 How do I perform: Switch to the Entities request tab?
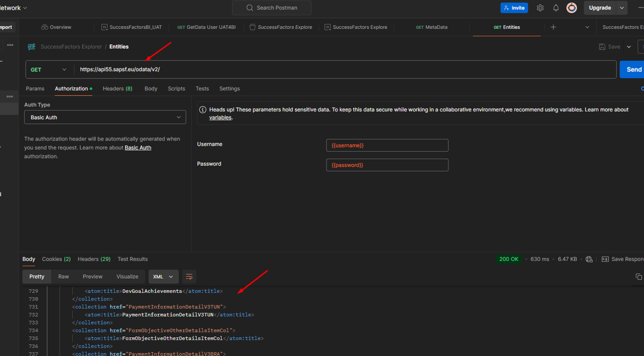pyautogui.click(x=507, y=27)
